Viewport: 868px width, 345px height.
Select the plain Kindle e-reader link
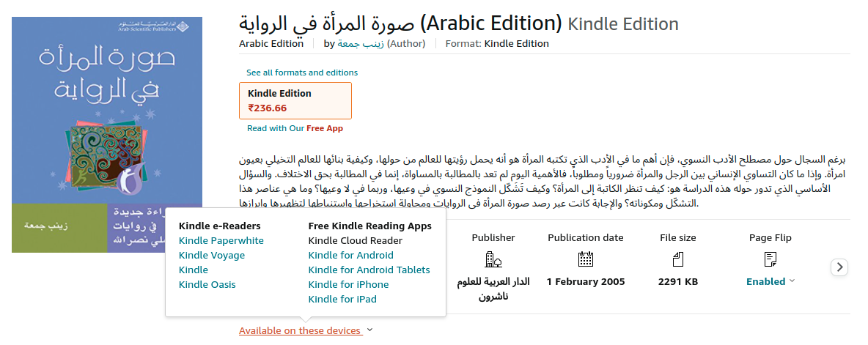coord(194,270)
